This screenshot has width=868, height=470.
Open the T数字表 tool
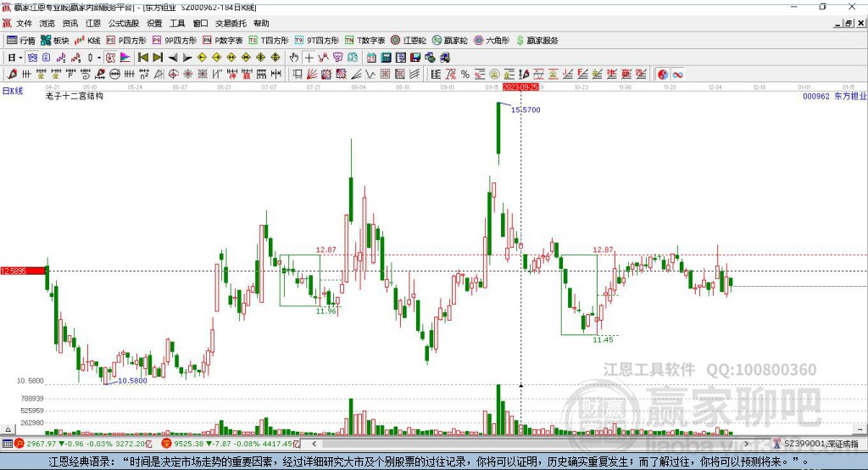coord(364,41)
